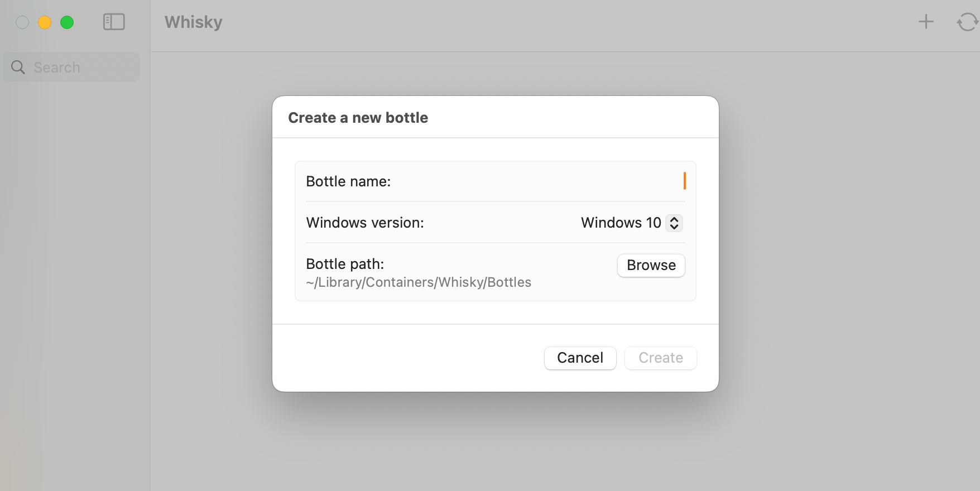Screen dimensions: 980x491
Task: Click the ~/Library/Containers/Whisky/Bottles path text
Action: point(419,282)
